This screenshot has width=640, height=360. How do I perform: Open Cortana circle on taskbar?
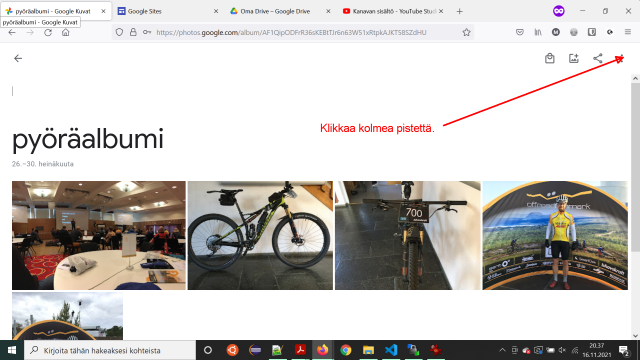(208, 350)
